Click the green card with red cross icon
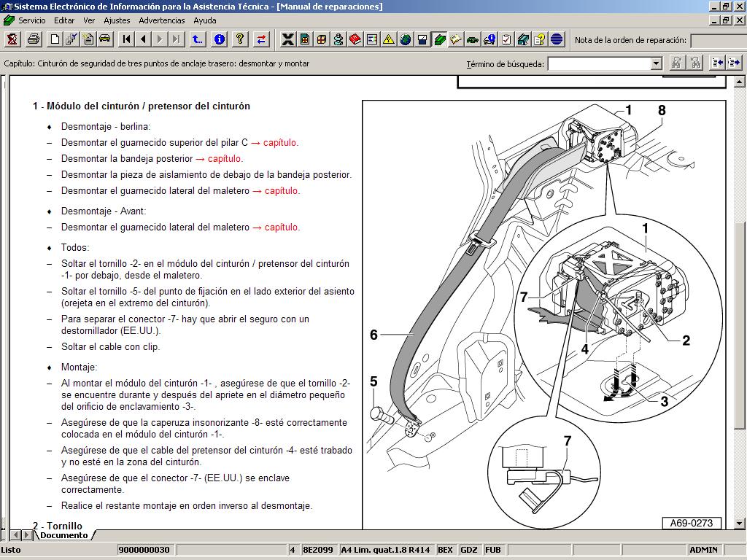Image resolution: width=747 pixels, height=560 pixels. [305, 39]
